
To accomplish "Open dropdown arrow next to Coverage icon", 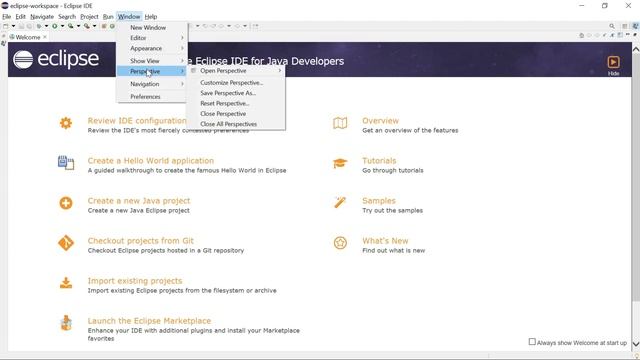I will pos(78,26).
